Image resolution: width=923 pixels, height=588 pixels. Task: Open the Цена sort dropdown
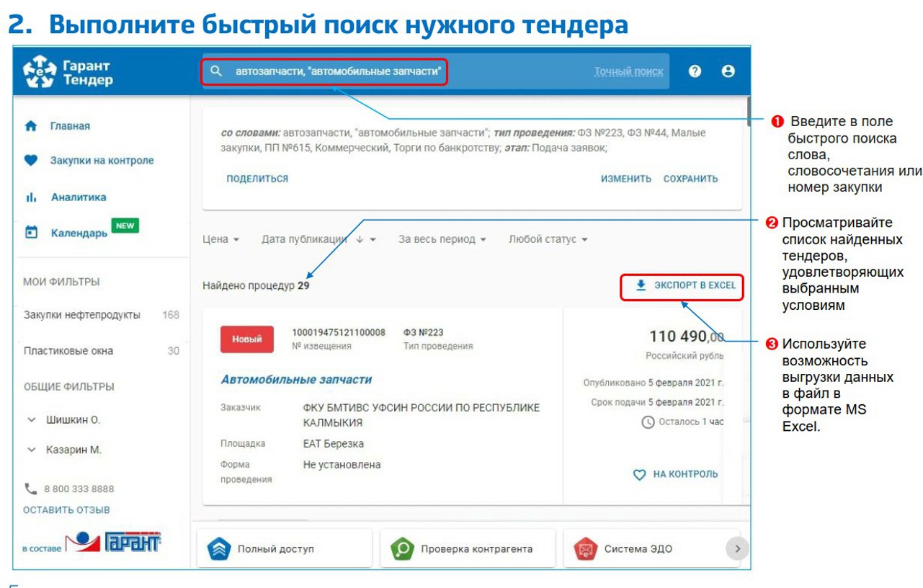click(220, 239)
